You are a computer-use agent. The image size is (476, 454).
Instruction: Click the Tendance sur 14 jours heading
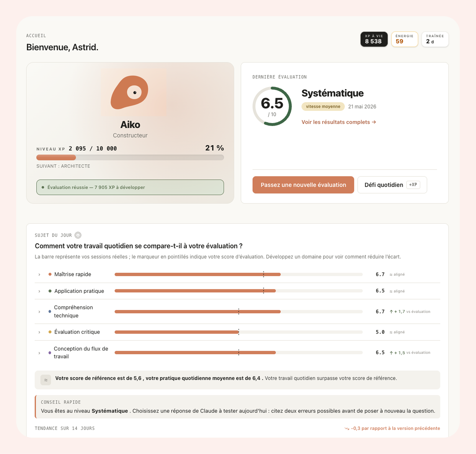pyautogui.click(x=65, y=428)
